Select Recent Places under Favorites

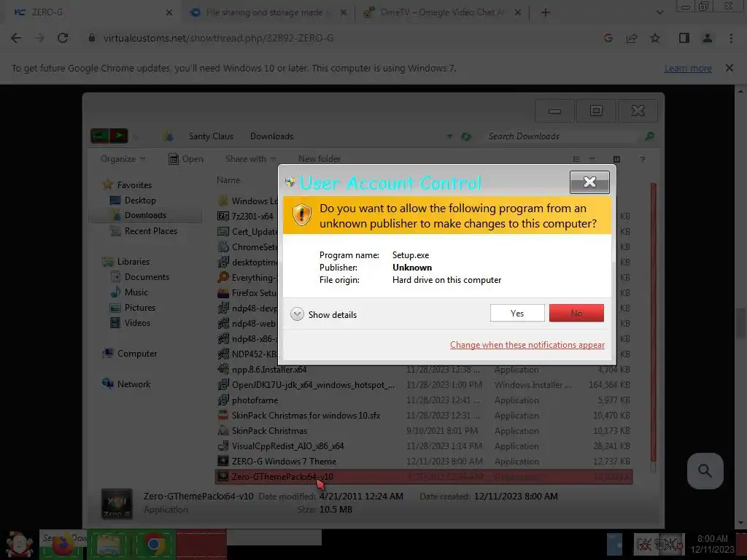pyautogui.click(x=150, y=231)
